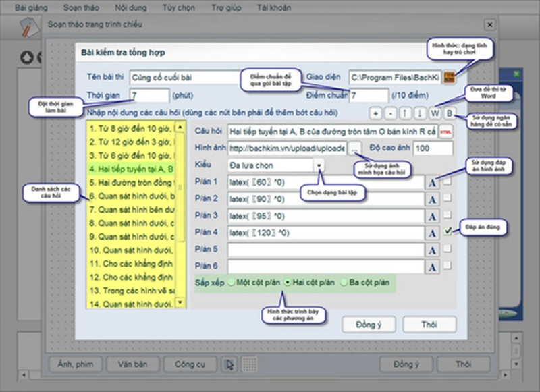This screenshot has height=392, width=540.
Task: Open the Kiểu Đa lựa chọn dropdown
Action: (x=319, y=165)
